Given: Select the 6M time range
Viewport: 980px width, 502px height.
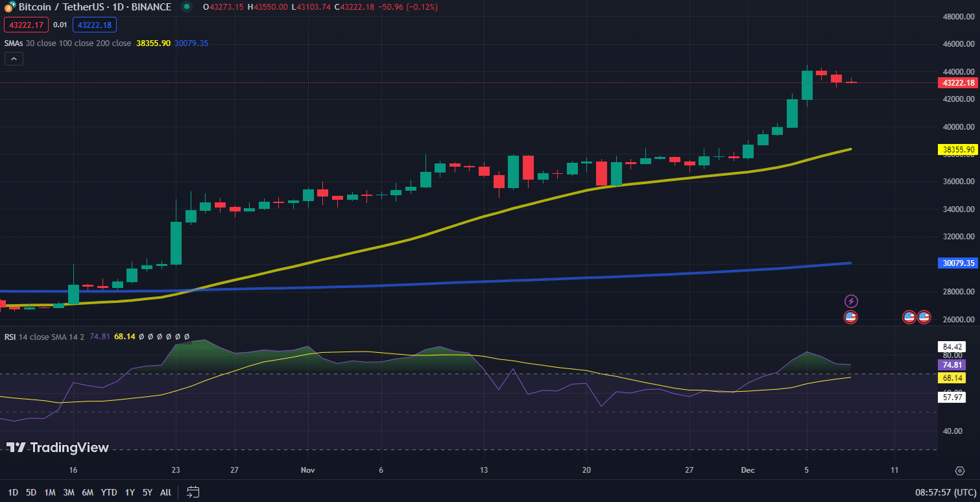Looking at the screenshot, I should tap(88, 492).
